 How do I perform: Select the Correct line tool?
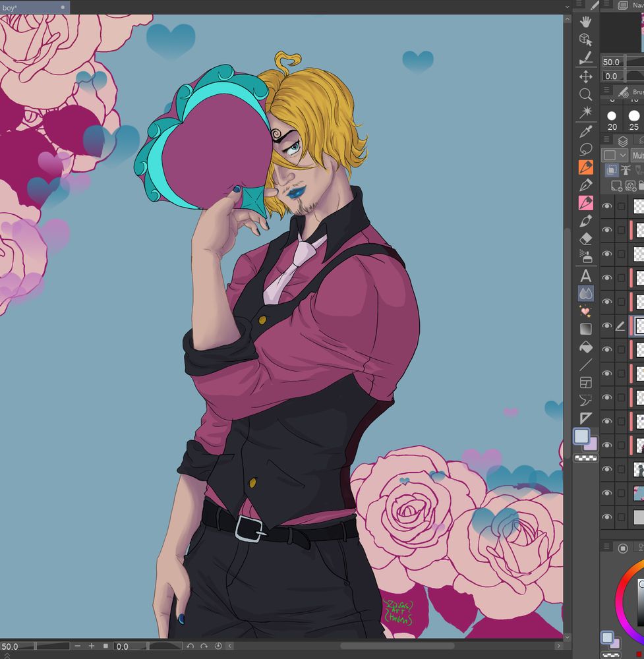585,400
